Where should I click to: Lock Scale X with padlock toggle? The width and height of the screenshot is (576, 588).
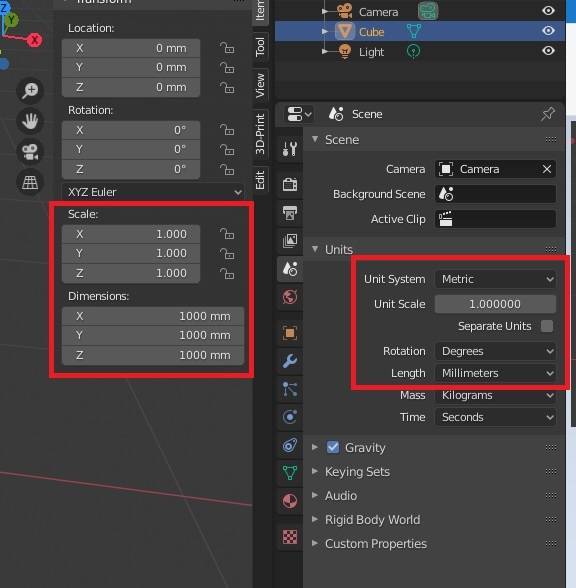point(227,234)
